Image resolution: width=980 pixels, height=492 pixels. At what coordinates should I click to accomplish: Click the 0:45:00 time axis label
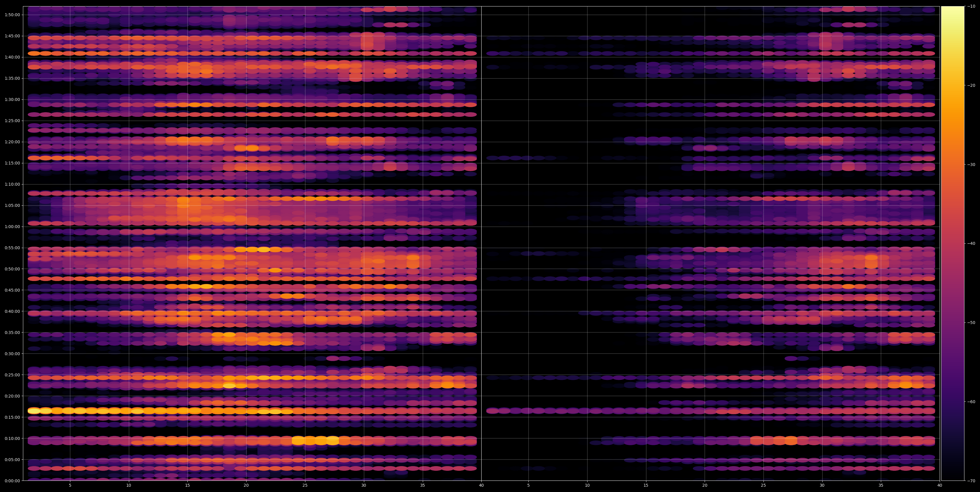(12, 290)
